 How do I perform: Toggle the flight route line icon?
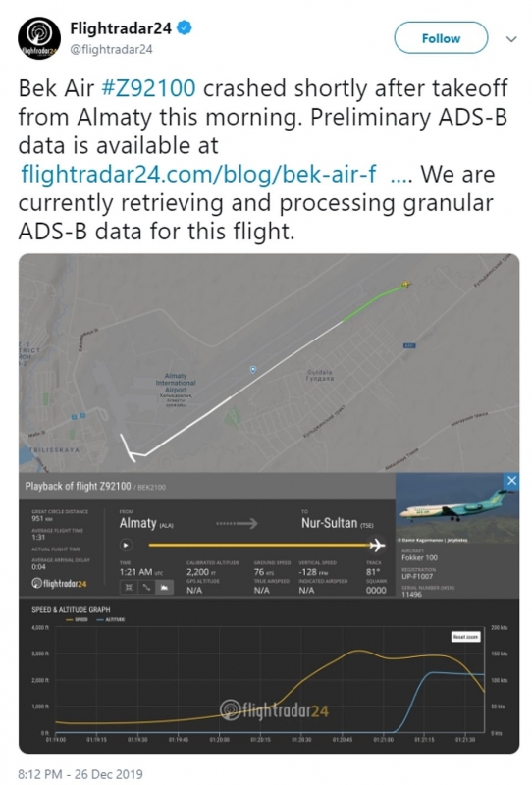coord(146,587)
